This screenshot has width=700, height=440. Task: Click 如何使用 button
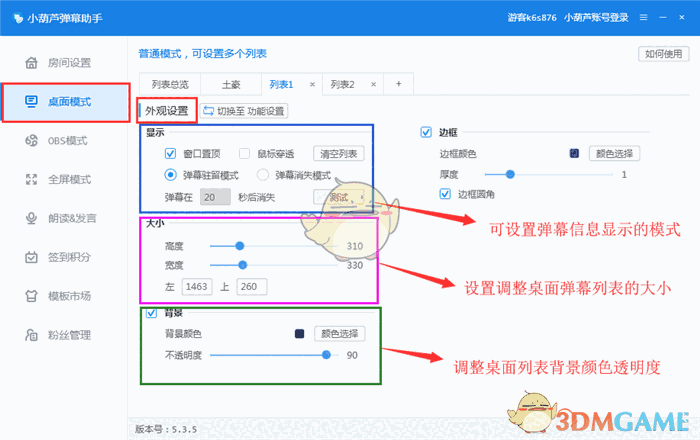[x=663, y=54]
